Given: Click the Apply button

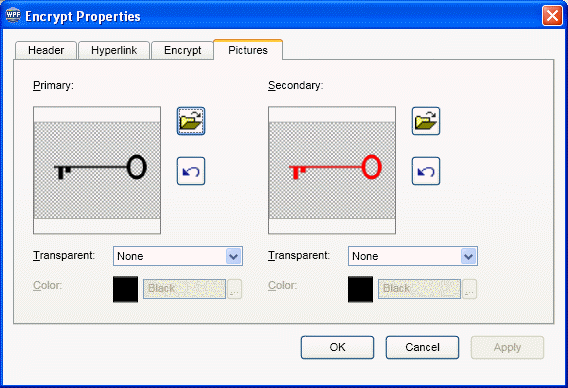Looking at the screenshot, I should (x=508, y=347).
